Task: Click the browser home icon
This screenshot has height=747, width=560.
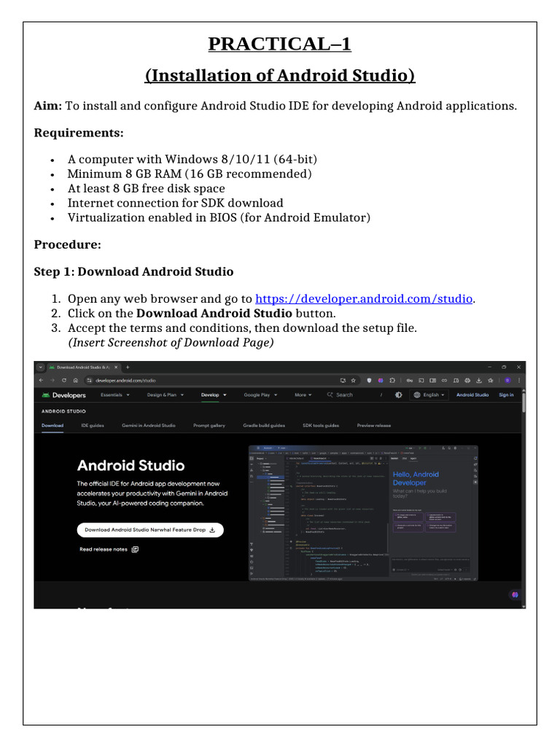Action: [75, 380]
